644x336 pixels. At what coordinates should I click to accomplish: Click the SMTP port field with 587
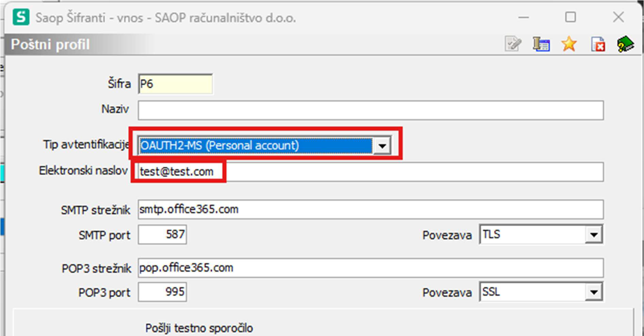162,234
